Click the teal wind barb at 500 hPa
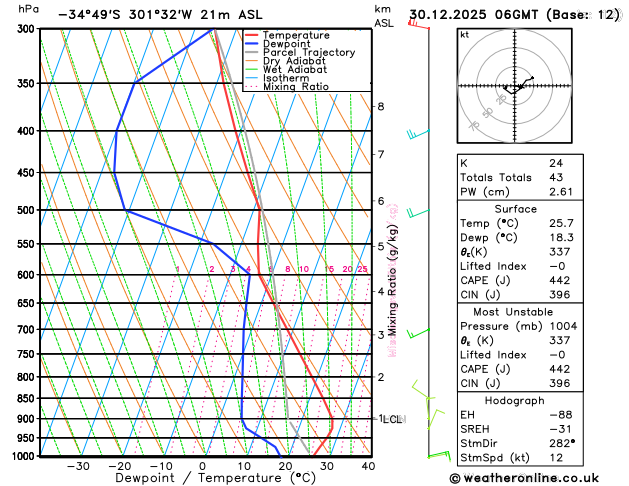Screen dimensions: 629x486 click(418, 213)
